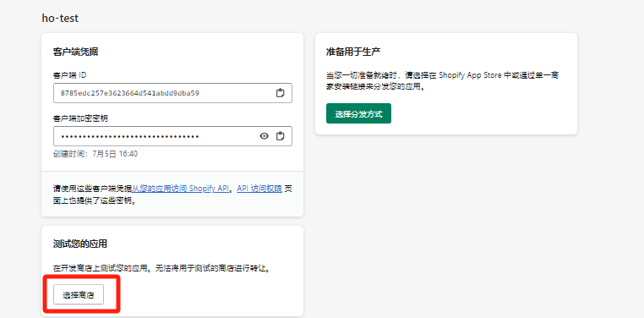Open the 从您的应用访问 Shopify API link

(x=180, y=189)
